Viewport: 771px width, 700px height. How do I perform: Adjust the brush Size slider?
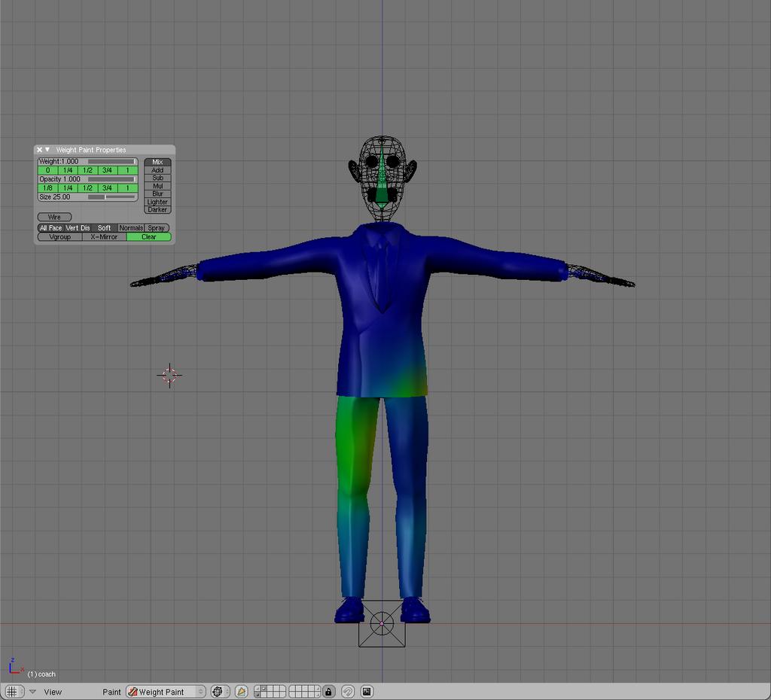87,196
